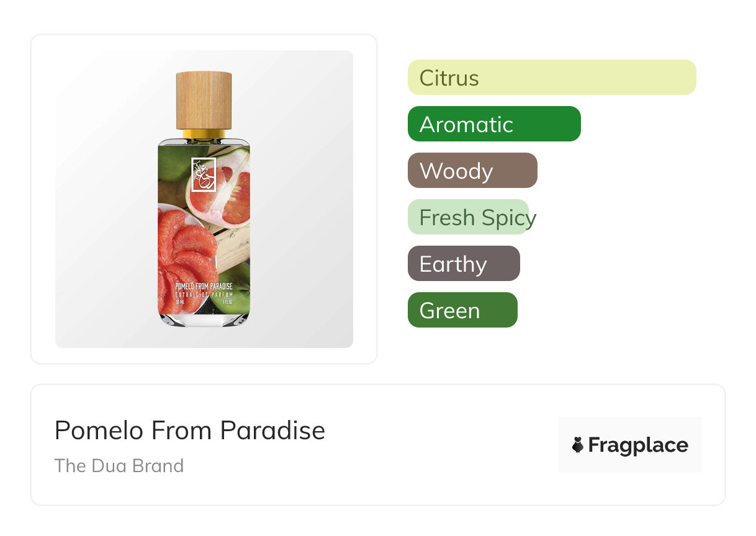Open the Pomelo From Paradise title
The height and width of the screenshot is (536, 756).
(x=189, y=430)
